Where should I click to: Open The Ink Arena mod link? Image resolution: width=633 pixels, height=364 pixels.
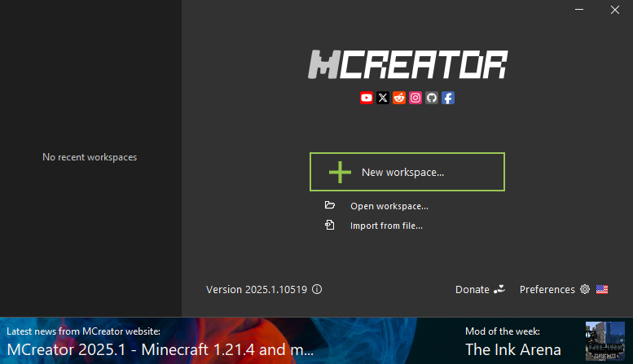coord(513,349)
